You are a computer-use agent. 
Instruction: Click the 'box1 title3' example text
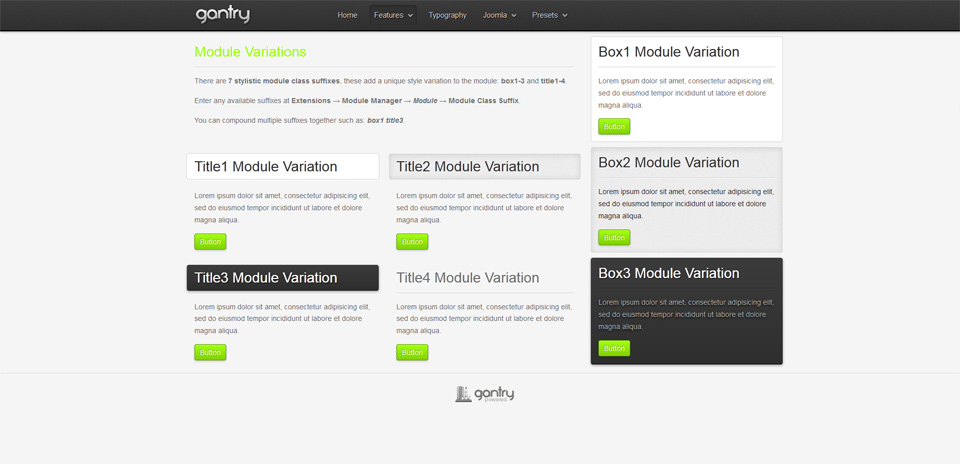point(385,121)
